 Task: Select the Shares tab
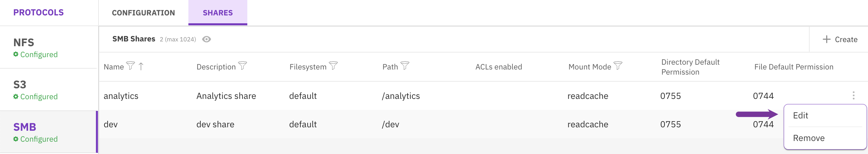click(218, 13)
